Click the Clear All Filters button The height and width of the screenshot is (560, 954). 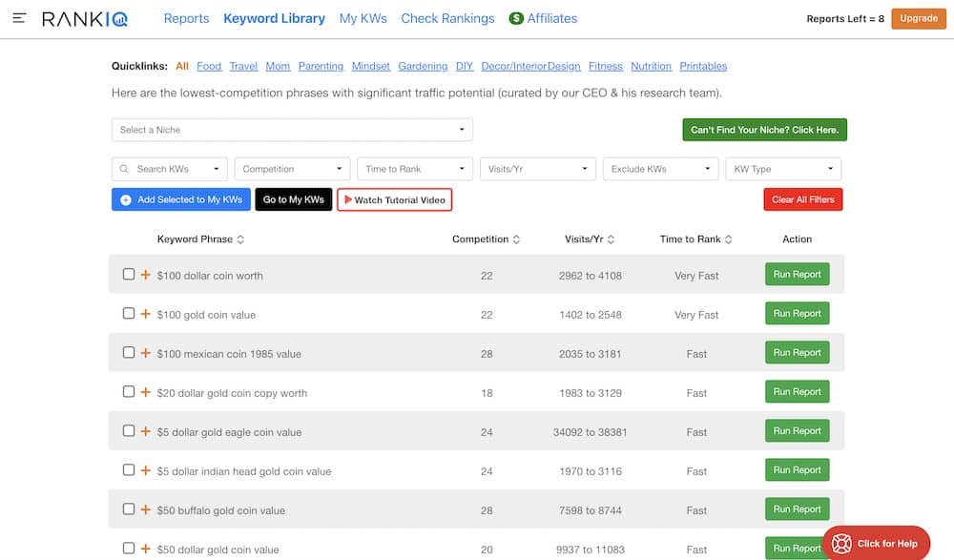click(x=803, y=199)
